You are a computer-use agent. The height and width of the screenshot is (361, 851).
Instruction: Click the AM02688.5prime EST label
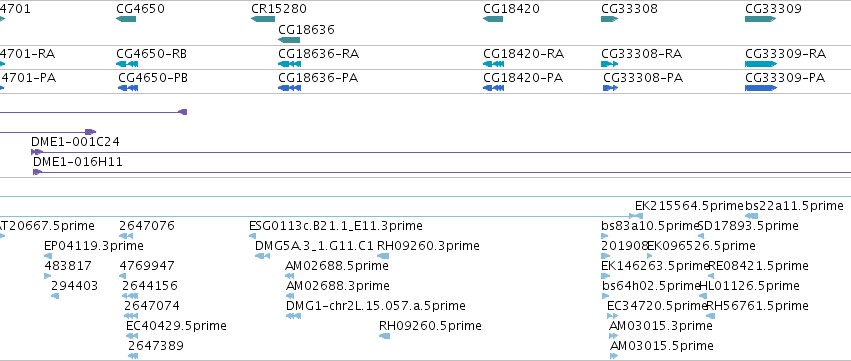click(x=336, y=265)
